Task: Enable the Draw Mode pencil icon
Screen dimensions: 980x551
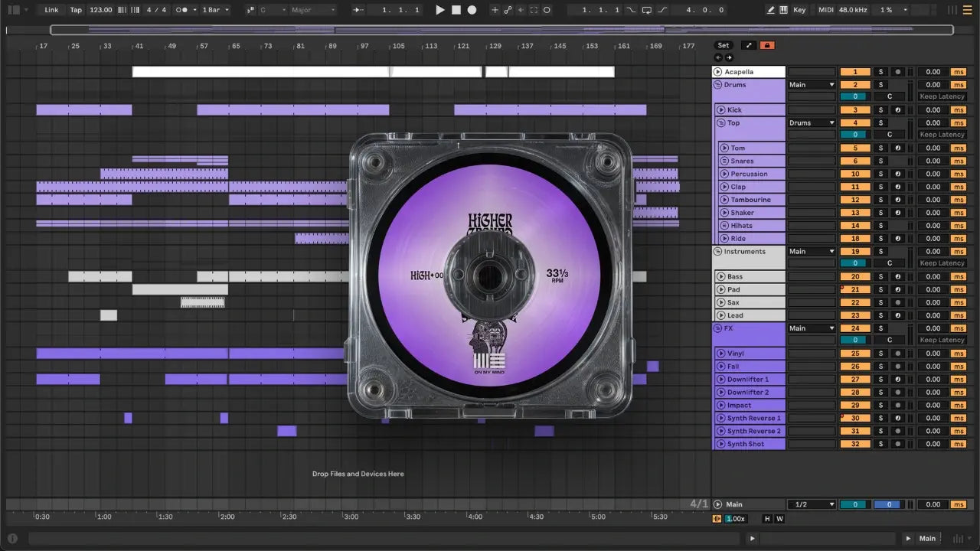Action: pos(770,10)
